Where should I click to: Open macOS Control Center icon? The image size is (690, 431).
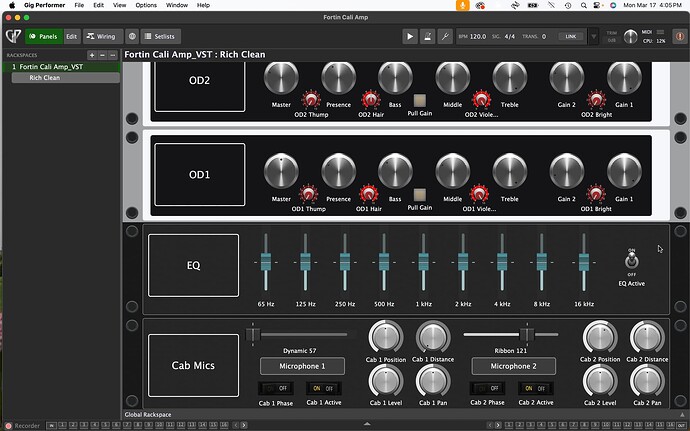pyautogui.click(x=597, y=5)
